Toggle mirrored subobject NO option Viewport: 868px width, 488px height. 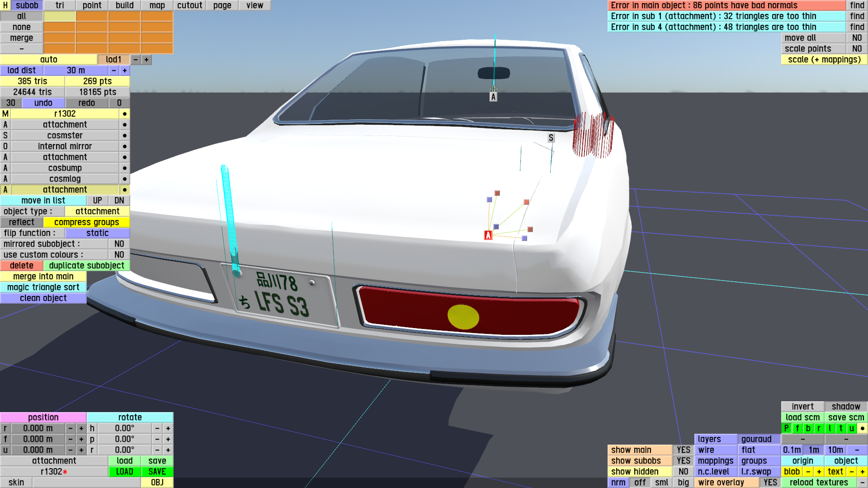point(119,244)
